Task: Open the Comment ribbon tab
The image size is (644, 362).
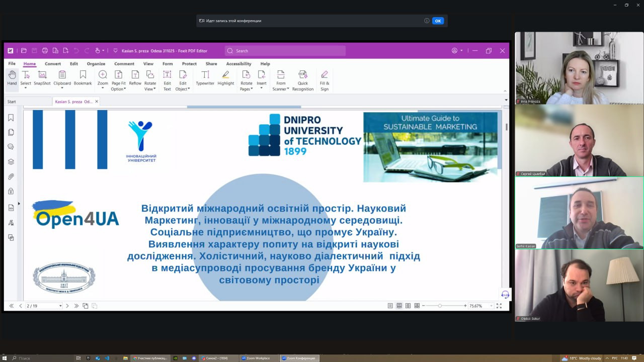Action: [124, 64]
